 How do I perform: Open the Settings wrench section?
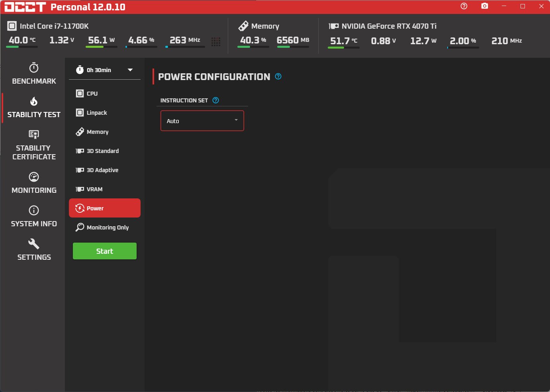click(34, 250)
